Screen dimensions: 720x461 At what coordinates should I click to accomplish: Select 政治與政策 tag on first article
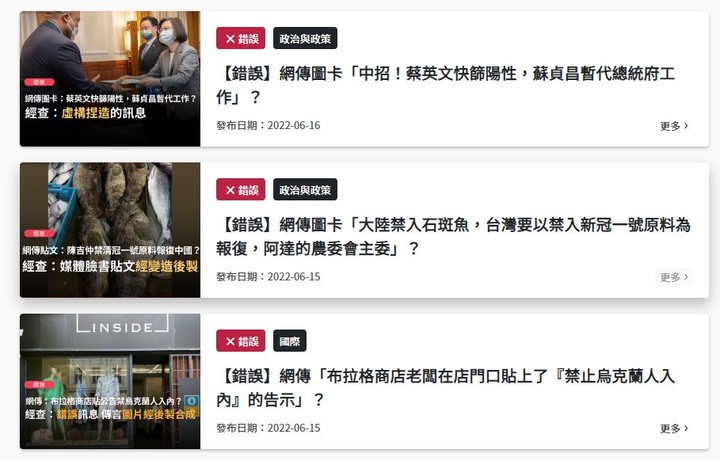coord(305,38)
